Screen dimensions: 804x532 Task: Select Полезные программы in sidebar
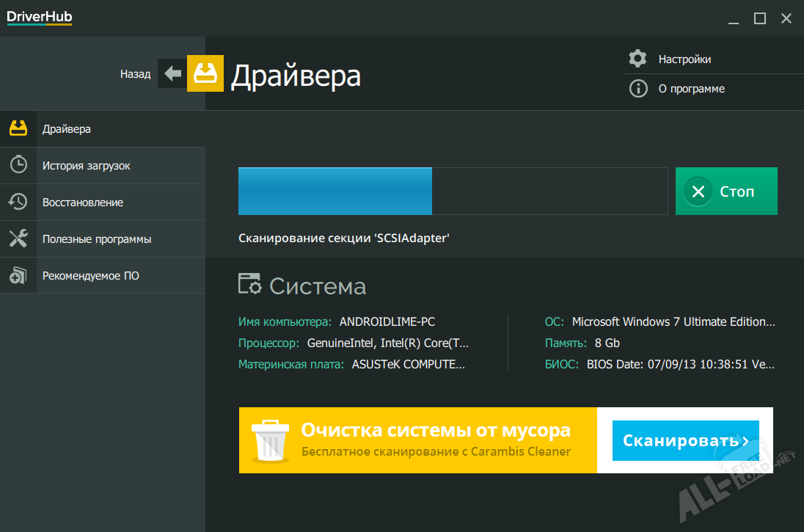[x=97, y=239]
